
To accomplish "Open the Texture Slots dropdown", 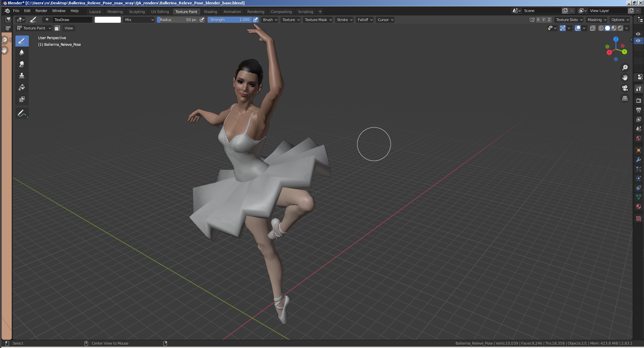I will coord(569,20).
